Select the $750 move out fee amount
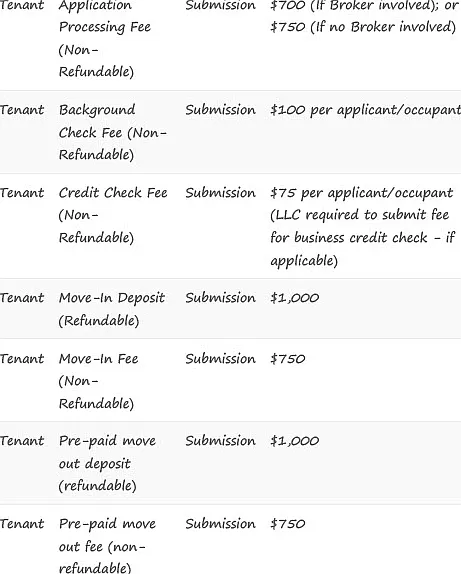The width and height of the screenshot is (461, 574). [287, 523]
